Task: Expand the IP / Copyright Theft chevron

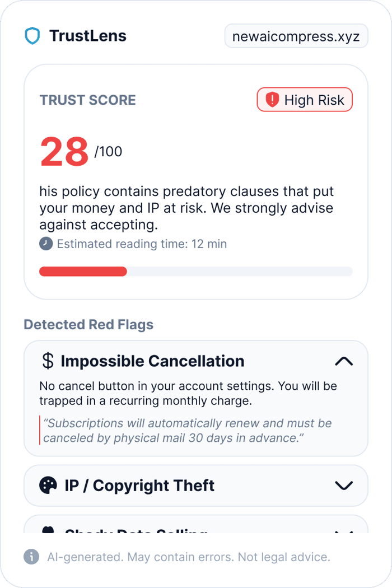Action: pyautogui.click(x=344, y=486)
